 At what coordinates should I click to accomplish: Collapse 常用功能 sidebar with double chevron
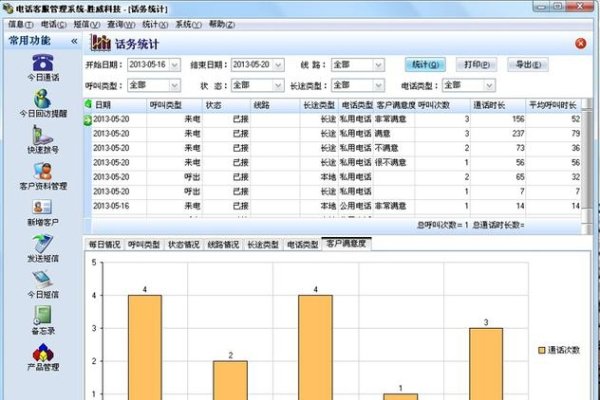(74, 41)
